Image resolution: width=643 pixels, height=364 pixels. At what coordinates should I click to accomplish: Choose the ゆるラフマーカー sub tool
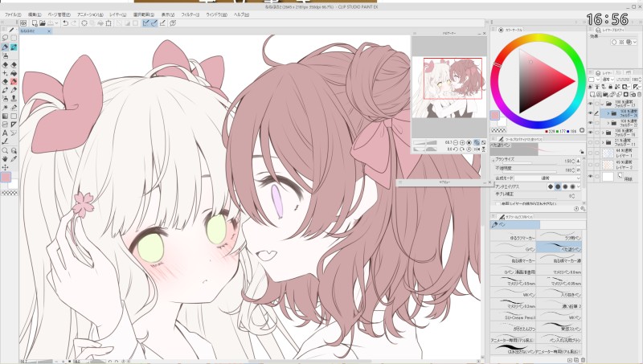click(x=513, y=236)
